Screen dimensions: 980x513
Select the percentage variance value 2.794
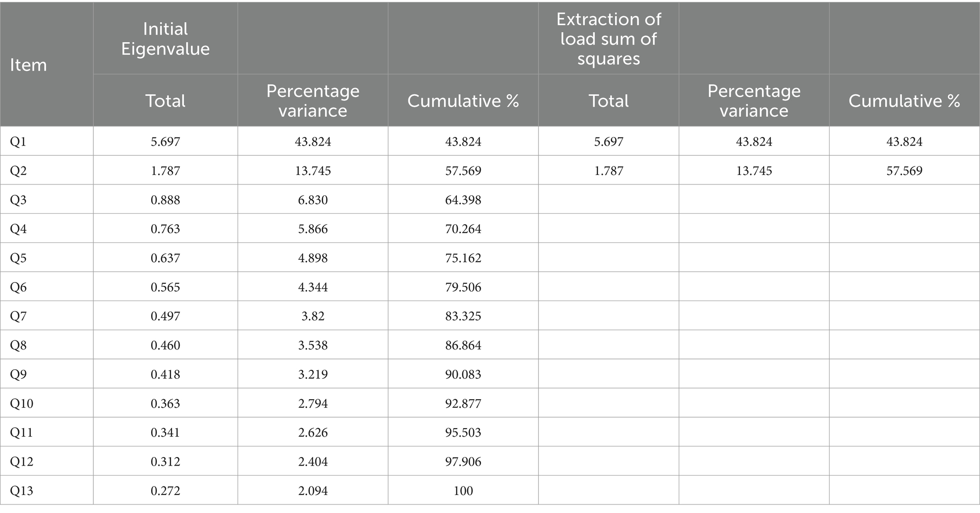[x=313, y=403]
